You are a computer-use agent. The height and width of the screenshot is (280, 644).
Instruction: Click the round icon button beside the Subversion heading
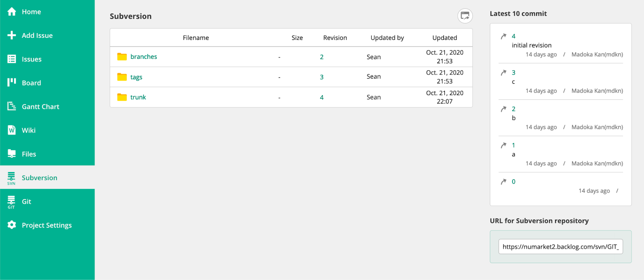click(465, 16)
